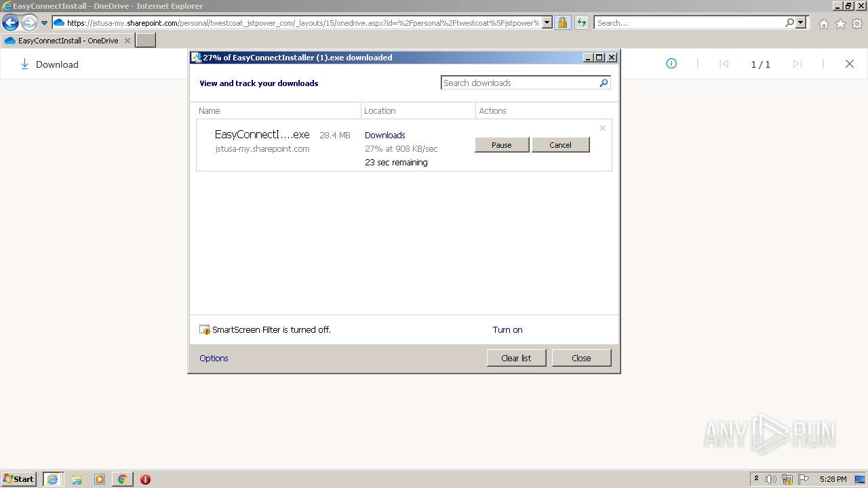This screenshot has width=868, height=488.
Task: Open the Downloads folder link
Action: tap(384, 135)
